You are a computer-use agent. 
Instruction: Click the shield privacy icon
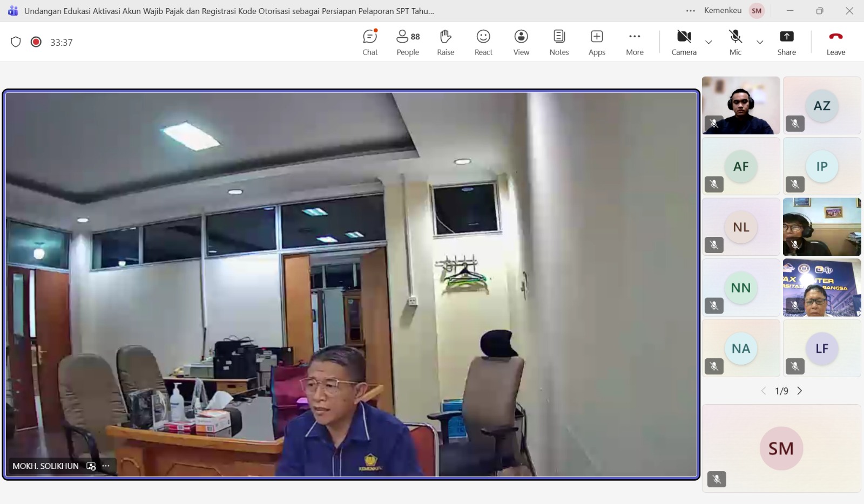[16, 42]
